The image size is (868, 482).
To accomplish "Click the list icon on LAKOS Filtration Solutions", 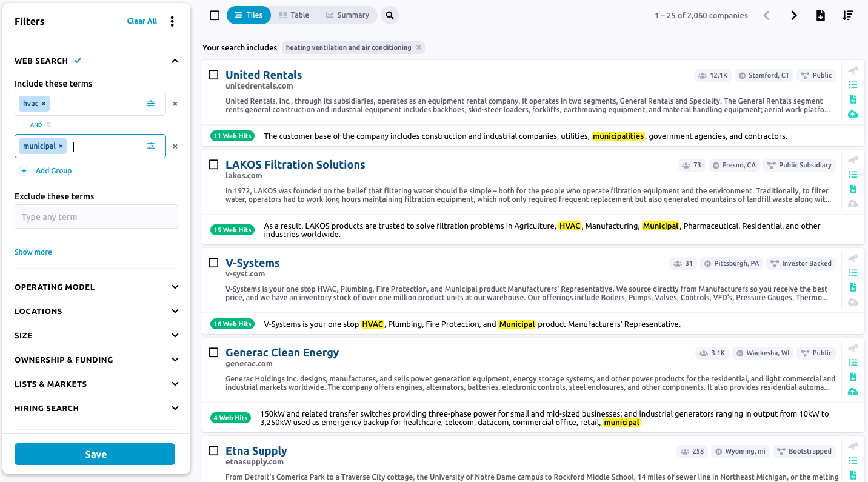I will point(853,175).
